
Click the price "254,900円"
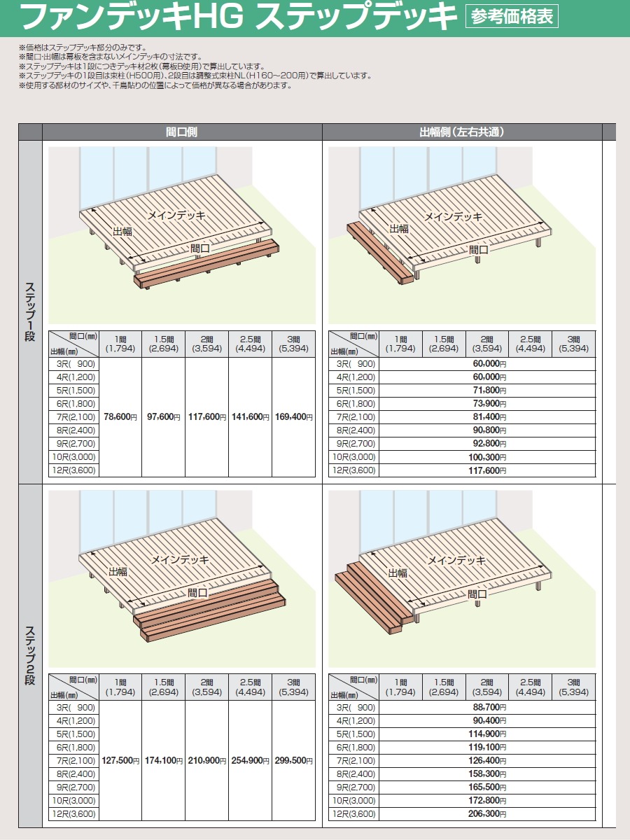point(251,760)
